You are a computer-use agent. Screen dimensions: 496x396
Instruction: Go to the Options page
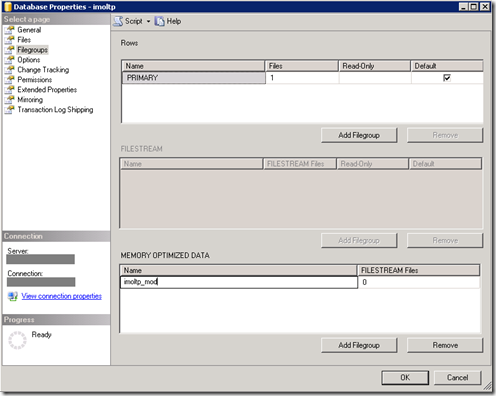coord(29,60)
